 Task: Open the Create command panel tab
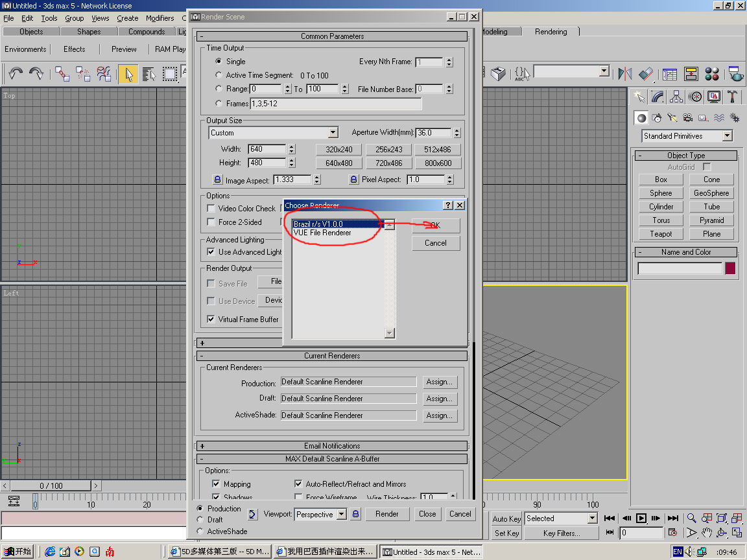point(639,97)
